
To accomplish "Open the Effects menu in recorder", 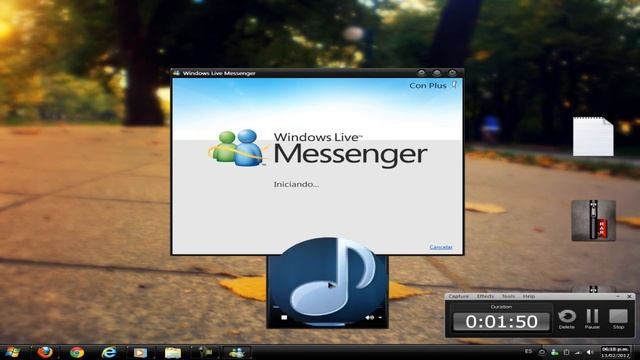I will tap(485, 296).
